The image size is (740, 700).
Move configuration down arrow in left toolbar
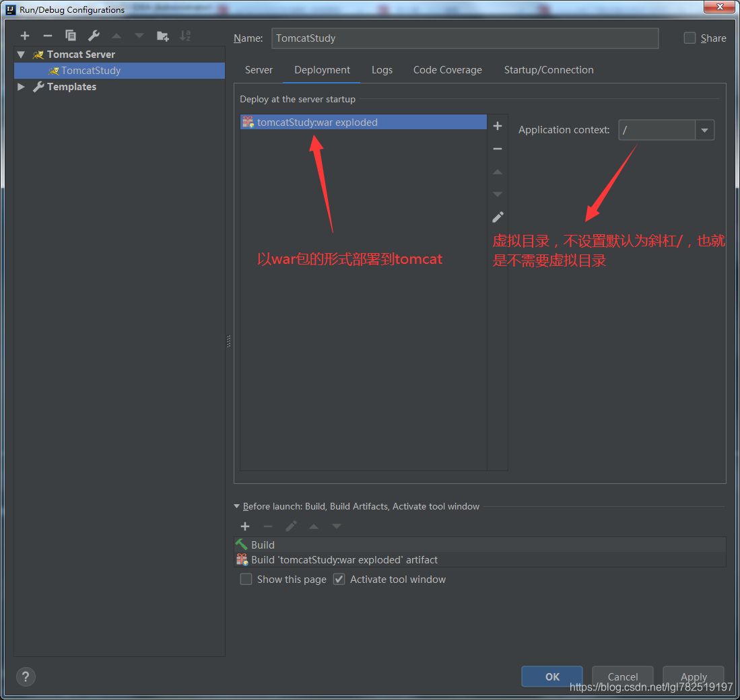139,36
